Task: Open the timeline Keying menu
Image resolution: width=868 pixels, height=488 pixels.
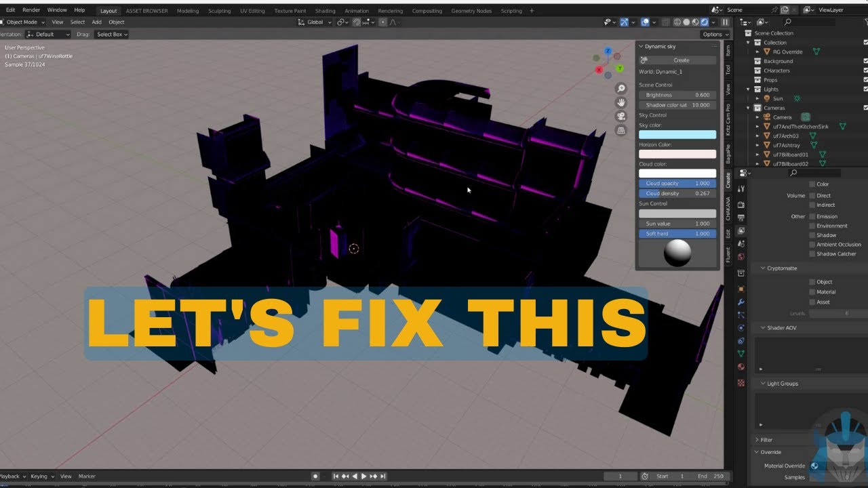Action: [41, 476]
